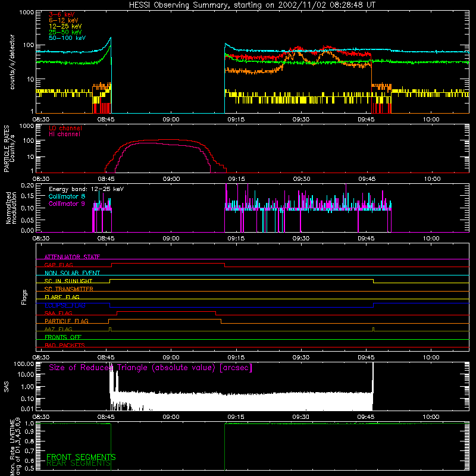This screenshot has width=476, height=476.
Task: Click the 'Energy band: 12-25 keV' label
Action: click(x=86, y=189)
